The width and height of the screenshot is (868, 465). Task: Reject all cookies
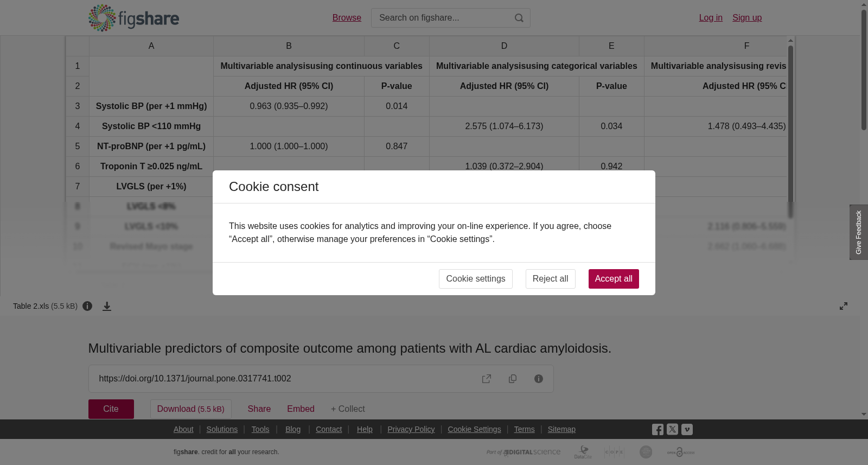pos(550,279)
